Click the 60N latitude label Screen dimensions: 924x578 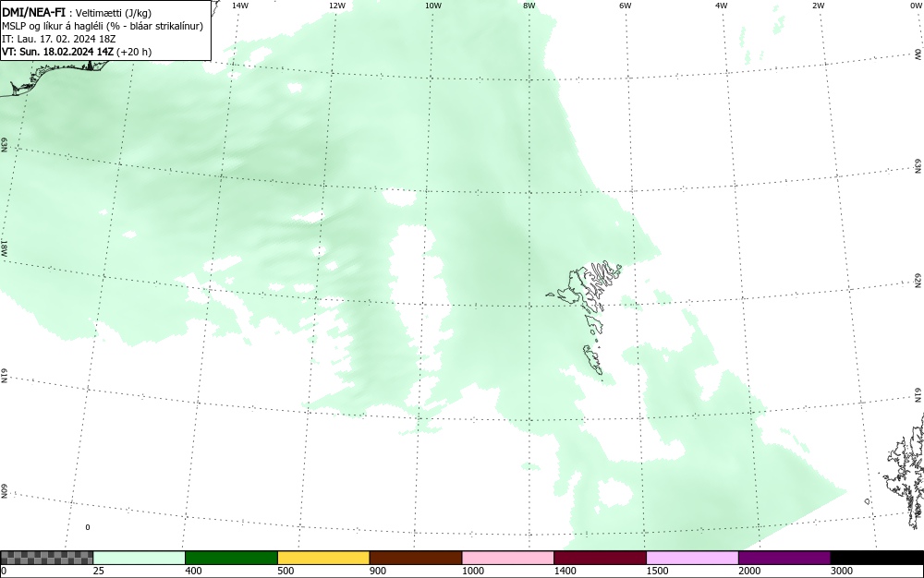tap(4, 491)
